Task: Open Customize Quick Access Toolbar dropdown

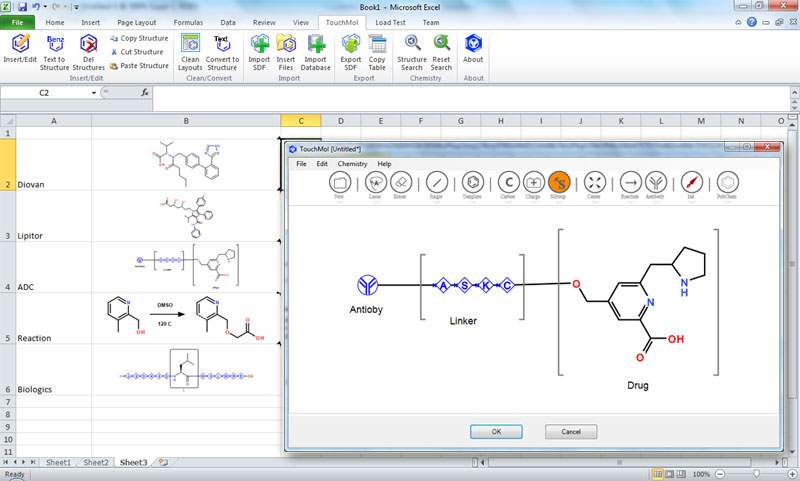Action: pos(76,7)
